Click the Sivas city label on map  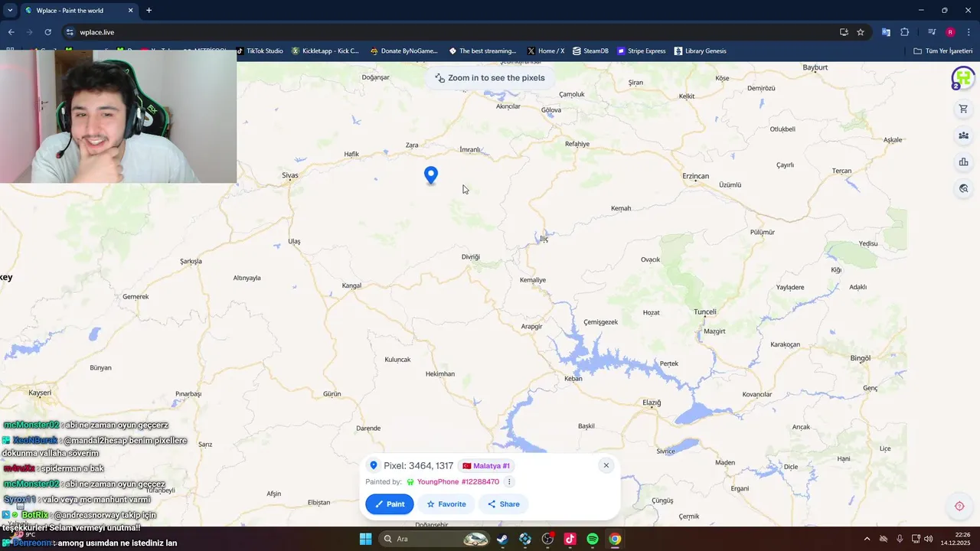pos(290,175)
